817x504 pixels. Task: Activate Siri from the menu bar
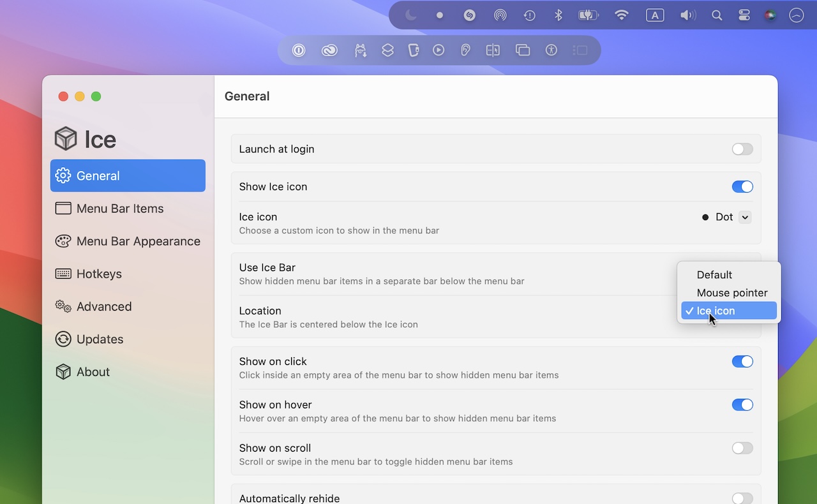pos(770,15)
